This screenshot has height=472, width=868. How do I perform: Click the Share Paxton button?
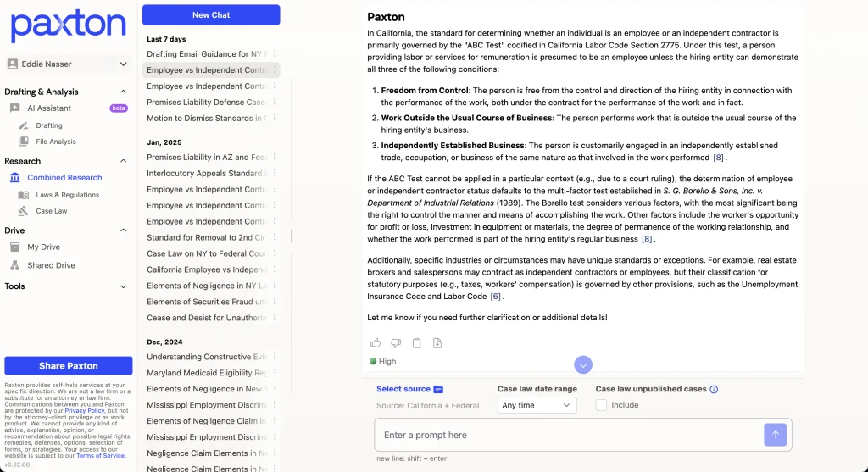coord(69,365)
